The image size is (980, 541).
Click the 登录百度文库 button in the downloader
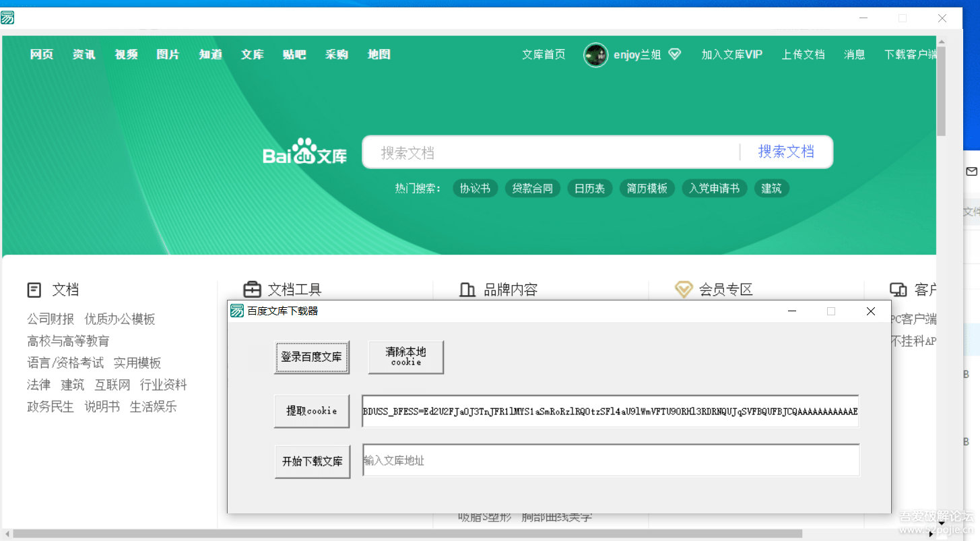pyautogui.click(x=312, y=357)
